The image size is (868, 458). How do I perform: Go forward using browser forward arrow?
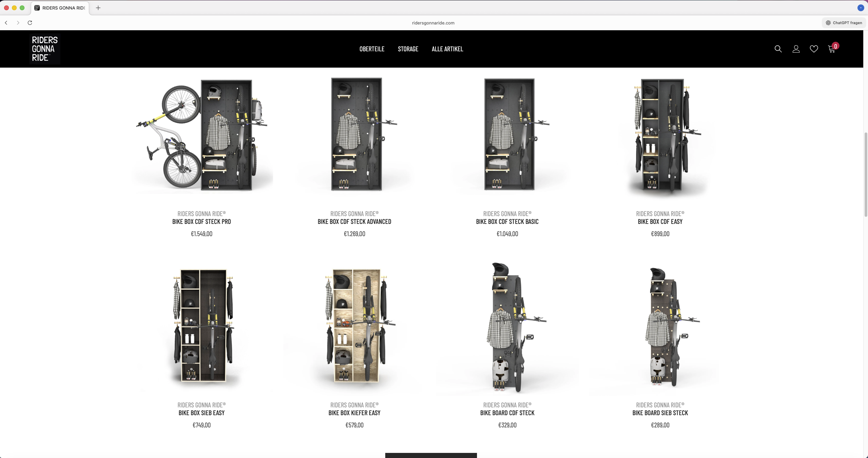[18, 23]
